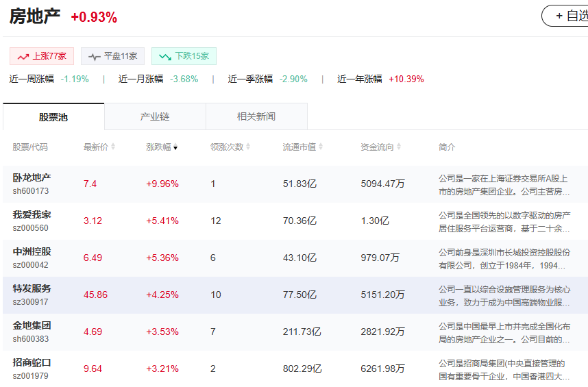Click fund flow 979.07万
Viewport: 588px width, 387px height.
pyautogui.click(x=380, y=258)
